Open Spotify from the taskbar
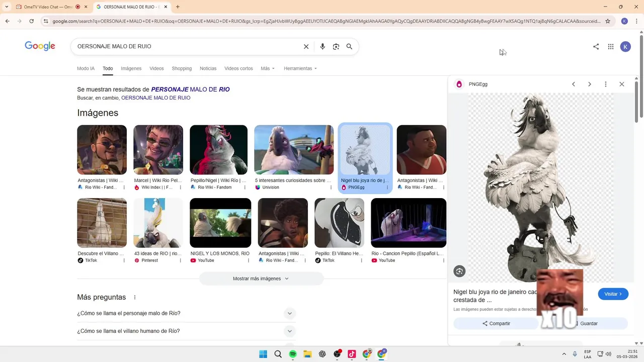The image size is (644, 362). click(293, 354)
